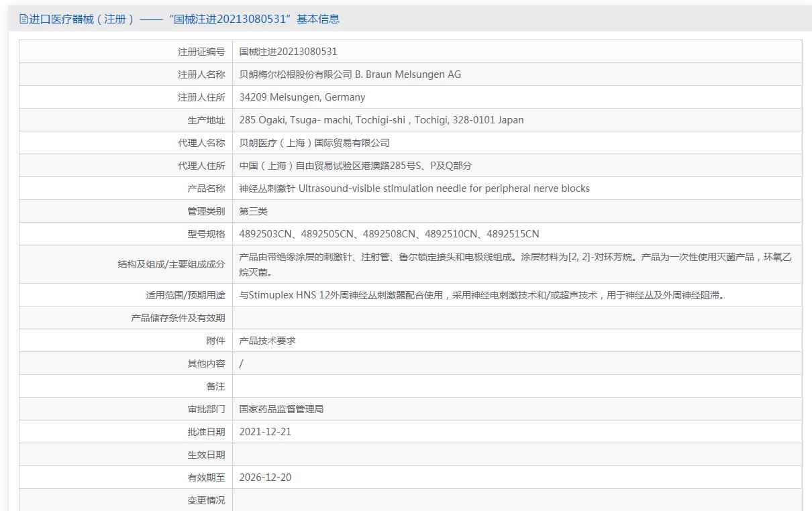Open the 产品技术要求 attachment link

point(267,341)
